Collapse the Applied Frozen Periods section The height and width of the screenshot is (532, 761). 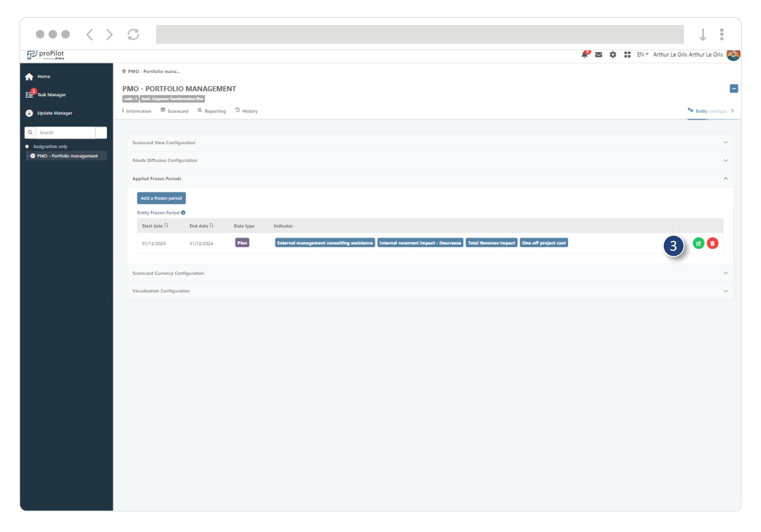(x=725, y=179)
